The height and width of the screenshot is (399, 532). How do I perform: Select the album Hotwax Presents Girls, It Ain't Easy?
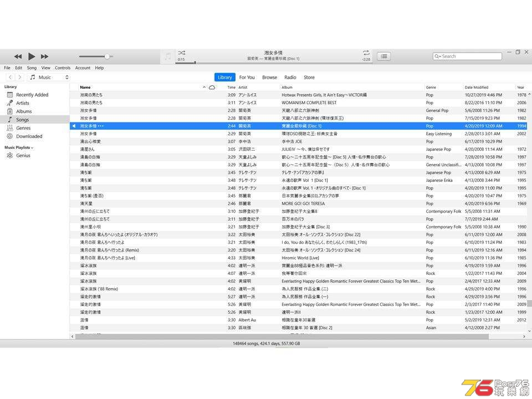[324, 95]
